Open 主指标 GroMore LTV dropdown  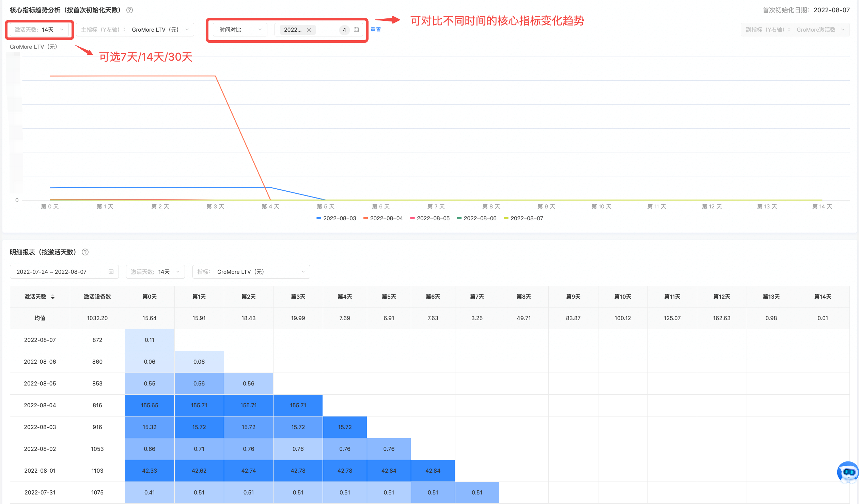tap(135, 30)
